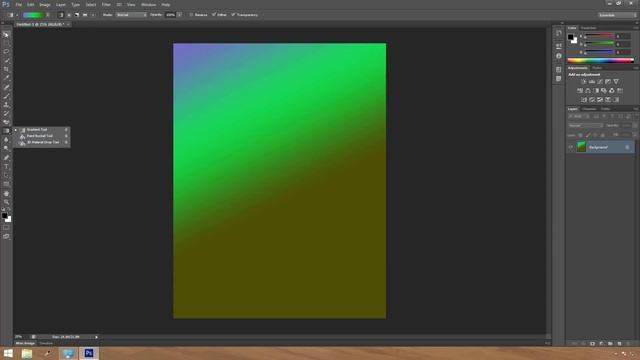Add a Levels adjustment

pyautogui.click(x=592, y=82)
